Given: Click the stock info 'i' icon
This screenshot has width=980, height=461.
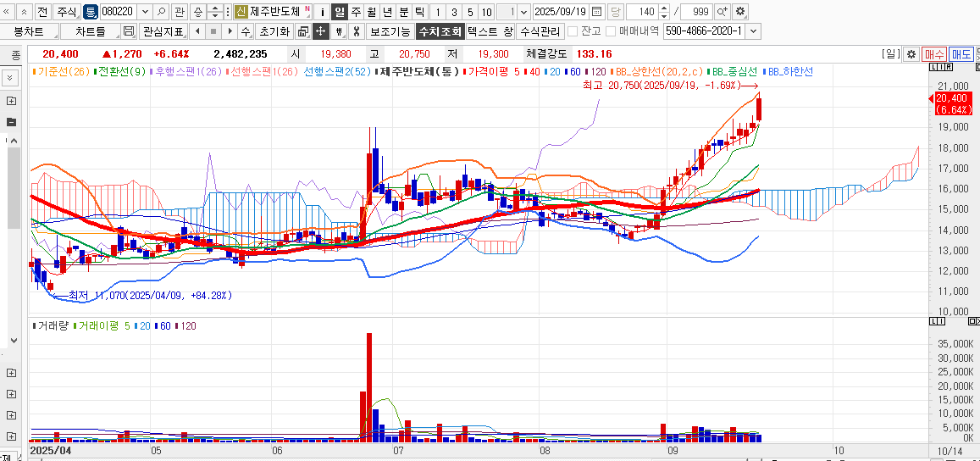Looking at the screenshot, I should [x=322, y=12].
